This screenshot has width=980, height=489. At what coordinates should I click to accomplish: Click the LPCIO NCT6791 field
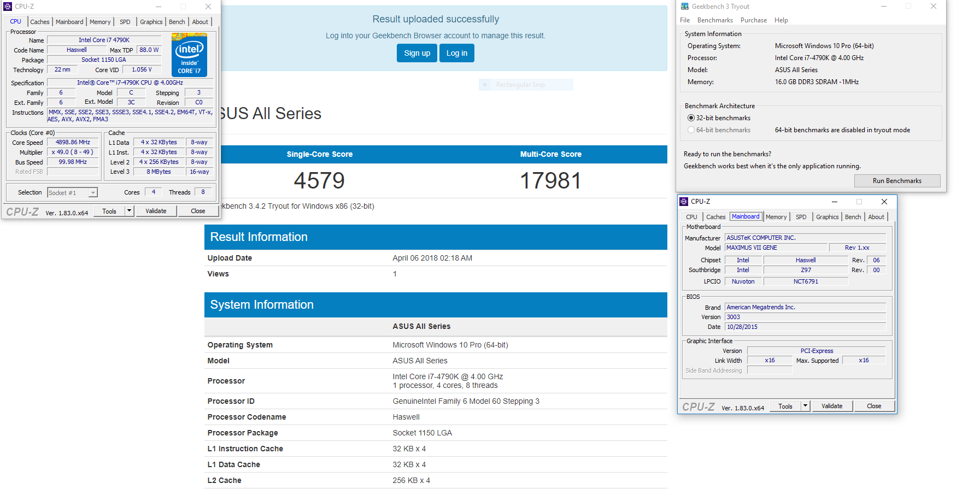click(806, 281)
